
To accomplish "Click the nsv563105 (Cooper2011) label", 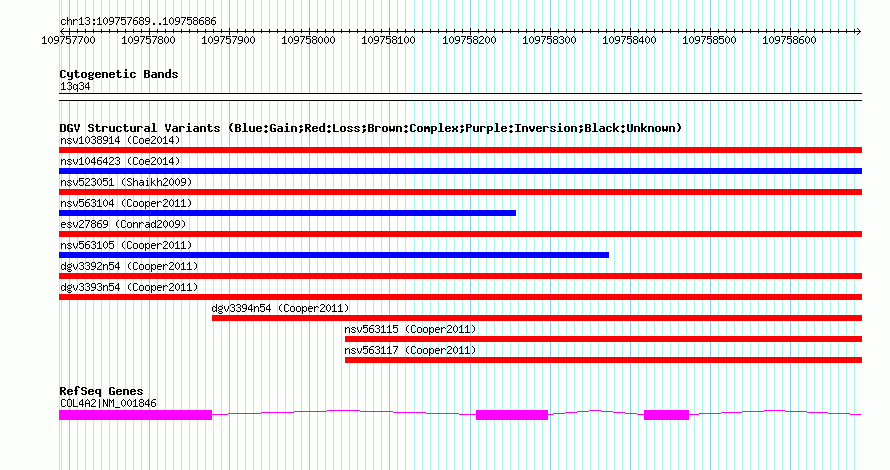I will coord(126,245).
